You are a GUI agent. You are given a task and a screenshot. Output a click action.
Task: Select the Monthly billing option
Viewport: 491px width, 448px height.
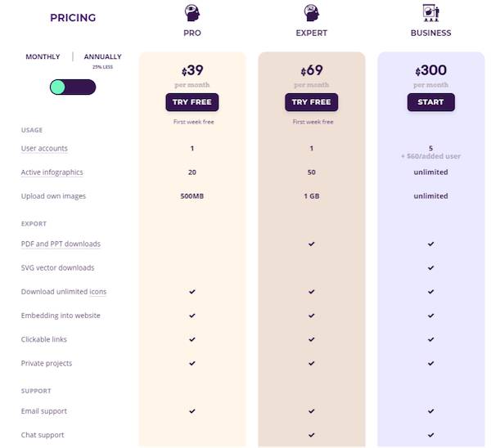click(x=43, y=57)
